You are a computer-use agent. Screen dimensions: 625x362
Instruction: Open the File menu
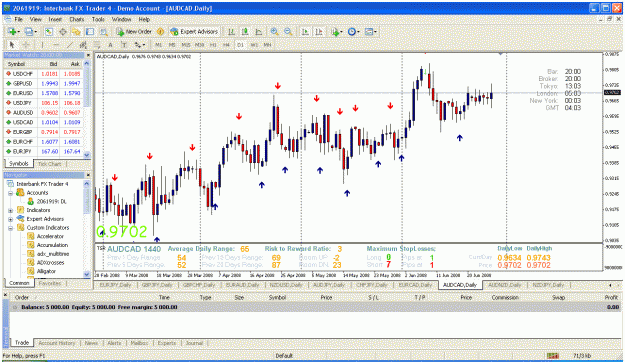19,19
